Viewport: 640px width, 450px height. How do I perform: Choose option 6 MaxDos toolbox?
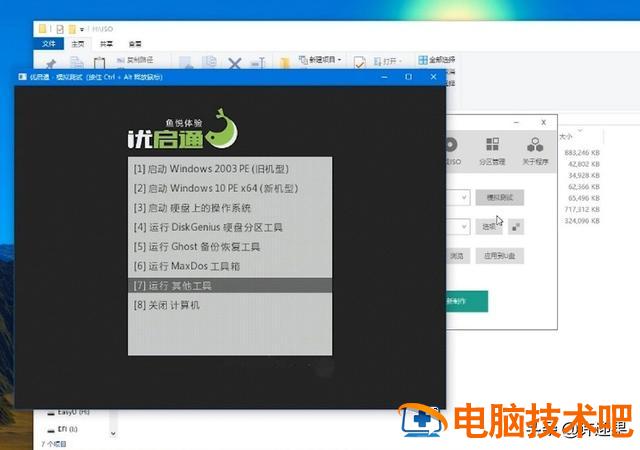[230, 266]
